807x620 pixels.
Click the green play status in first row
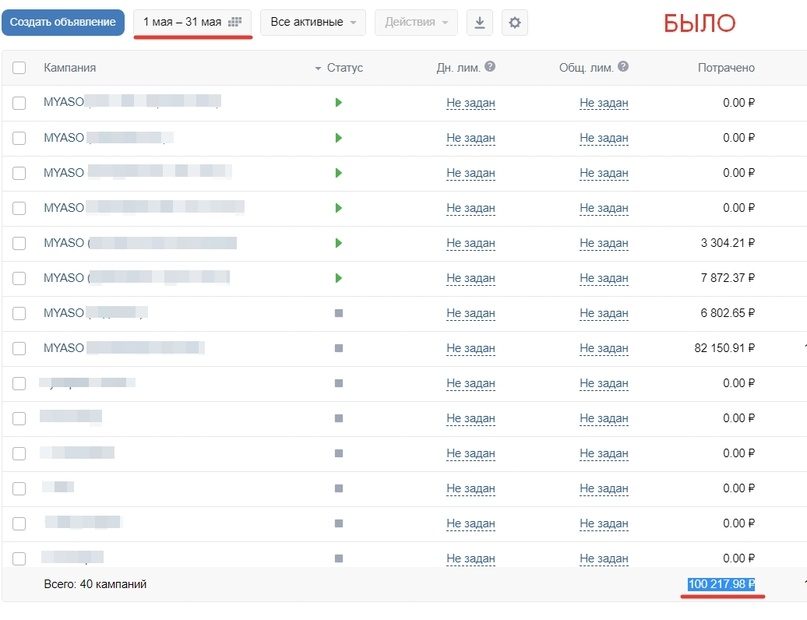[x=338, y=102]
